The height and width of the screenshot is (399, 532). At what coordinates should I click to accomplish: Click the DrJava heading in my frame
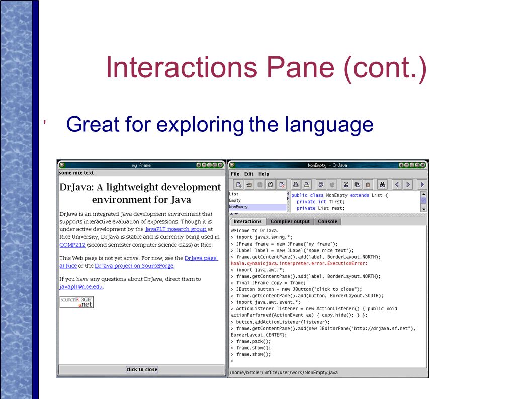(x=140, y=193)
